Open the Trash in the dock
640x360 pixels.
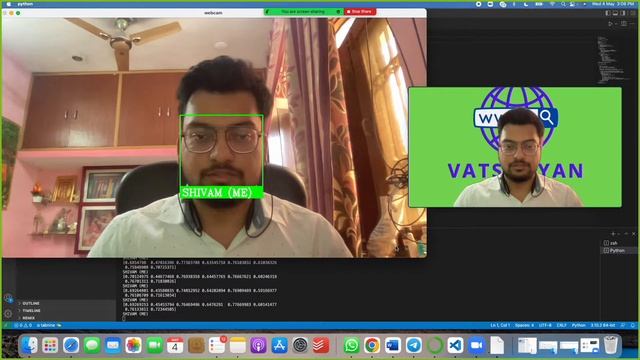point(611,346)
